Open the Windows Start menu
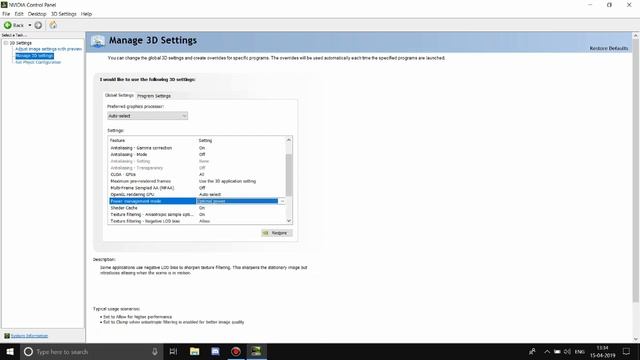 10,351
